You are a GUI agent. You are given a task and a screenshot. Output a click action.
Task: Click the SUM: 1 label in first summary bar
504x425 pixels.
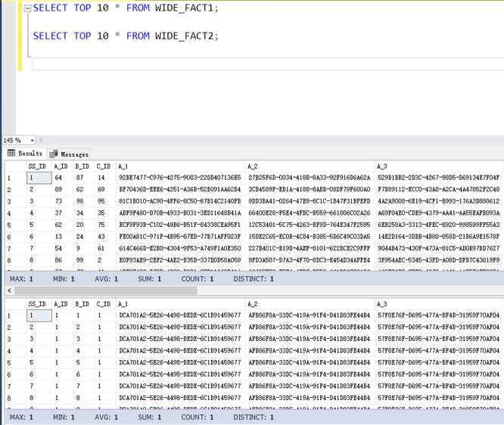pyautogui.click(x=150, y=279)
